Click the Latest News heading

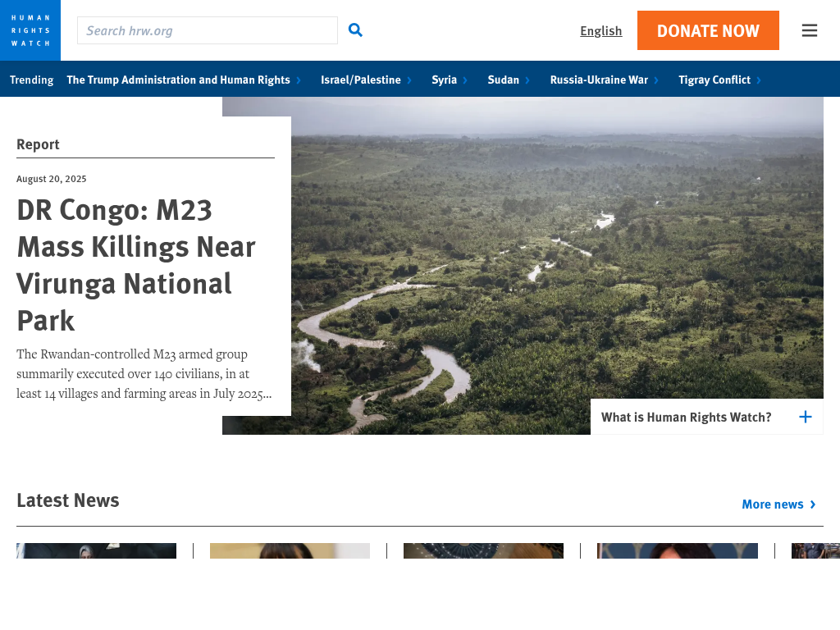click(x=68, y=500)
